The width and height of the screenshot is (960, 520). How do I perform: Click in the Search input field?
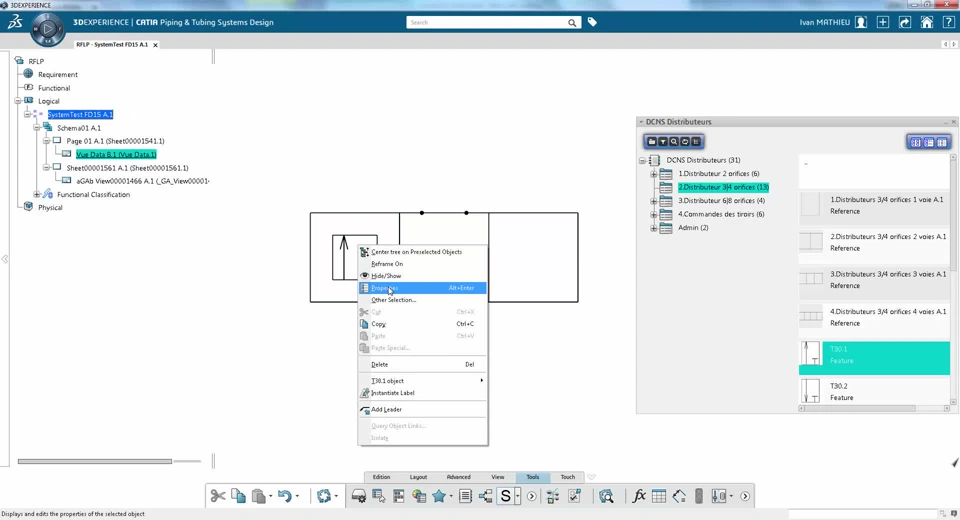coord(487,23)
